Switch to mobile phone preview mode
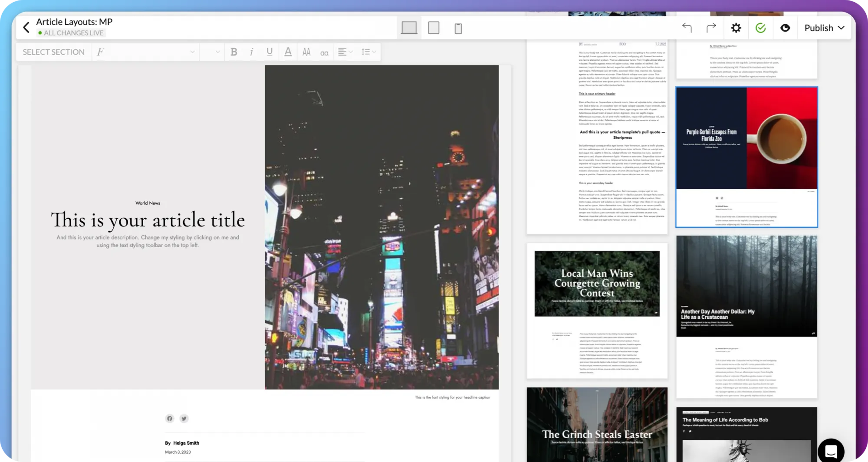The image size is (868, 462). click(458, 29)
